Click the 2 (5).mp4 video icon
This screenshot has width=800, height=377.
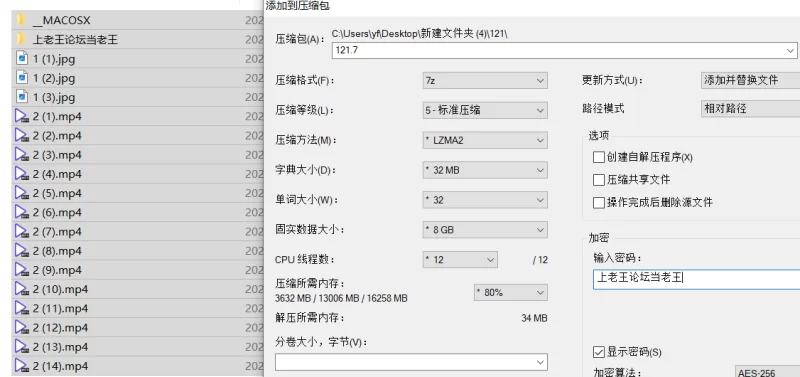pos(21,193)
